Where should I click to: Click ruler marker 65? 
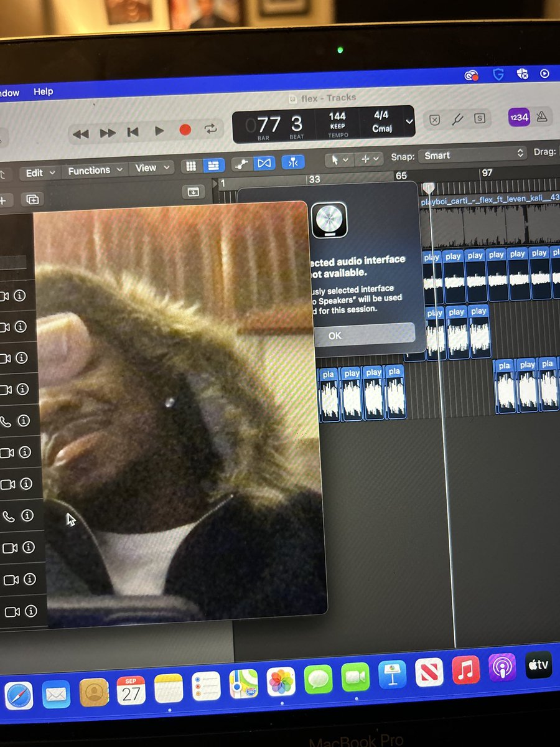pos(401,176)
